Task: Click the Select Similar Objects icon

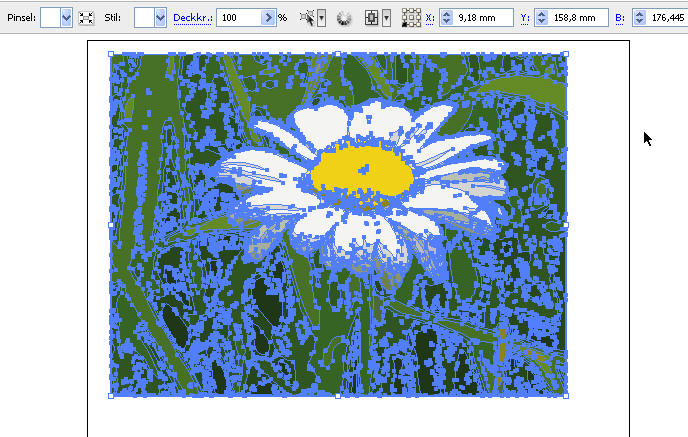Action: coord(306,18)
